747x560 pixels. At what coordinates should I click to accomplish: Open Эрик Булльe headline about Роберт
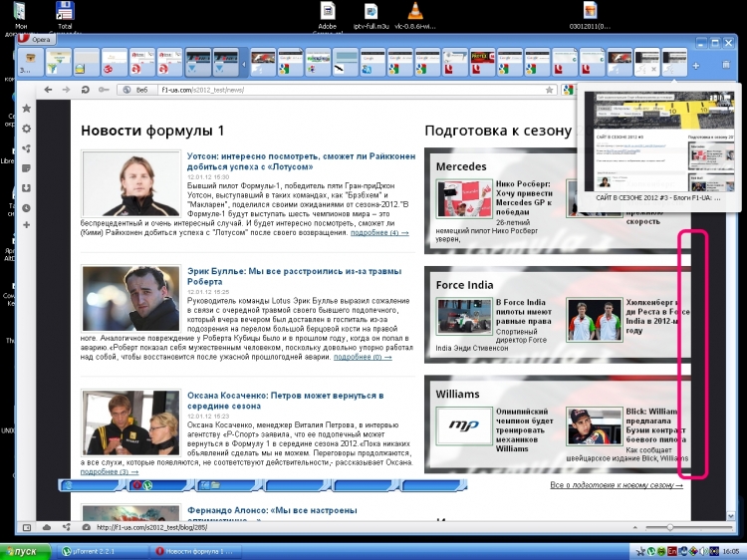coord(294,276)
